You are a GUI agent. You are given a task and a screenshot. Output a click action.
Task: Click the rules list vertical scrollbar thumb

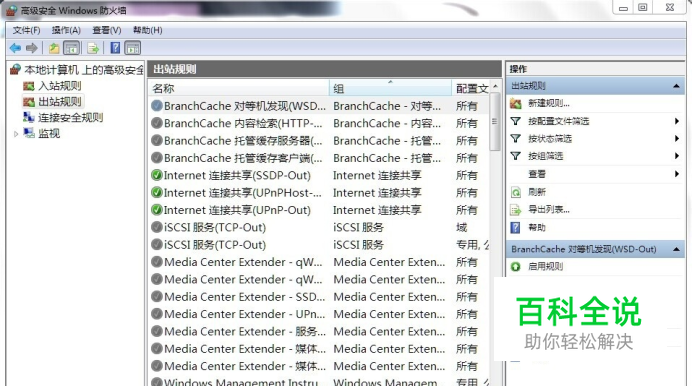pyautogui.click(x=495, y=123)
